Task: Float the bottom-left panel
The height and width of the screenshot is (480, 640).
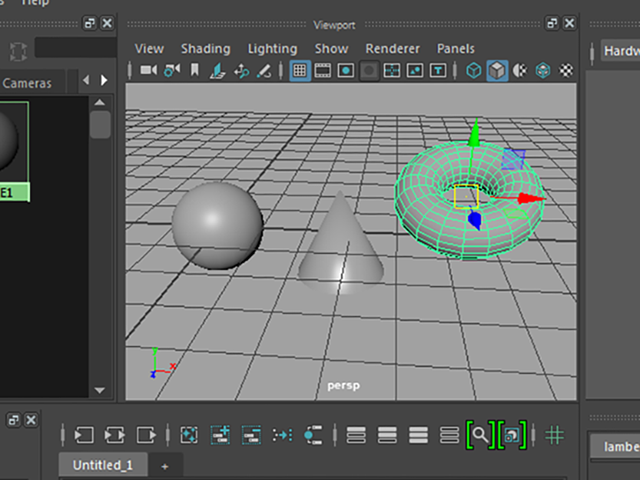Action: point(13,420)
